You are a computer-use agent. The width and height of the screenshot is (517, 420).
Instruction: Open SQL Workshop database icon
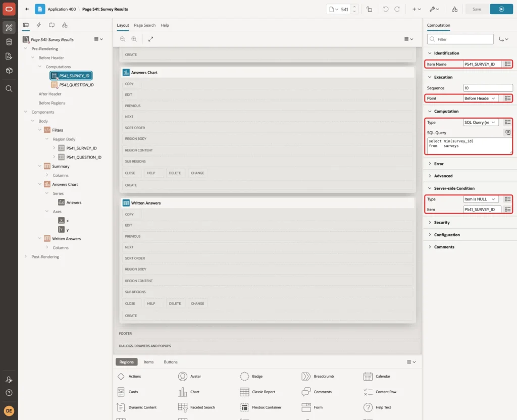pos(9,42)
